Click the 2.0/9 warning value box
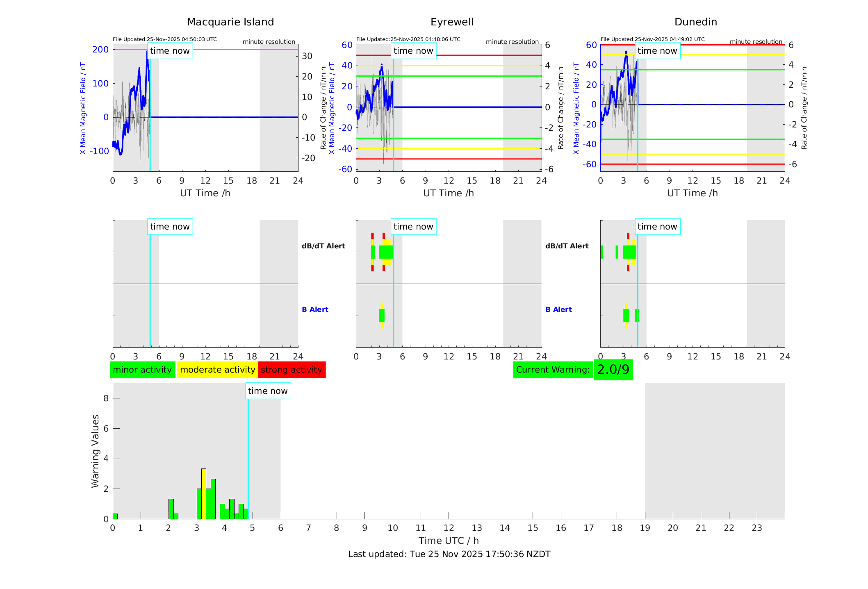868x589 pixels. pyautogui.click(x=613, y=370)
